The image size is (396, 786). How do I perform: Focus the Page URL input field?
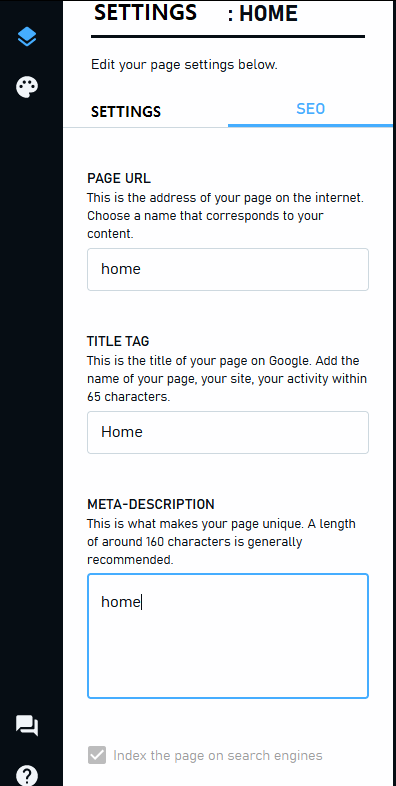[x=228, y=269]
